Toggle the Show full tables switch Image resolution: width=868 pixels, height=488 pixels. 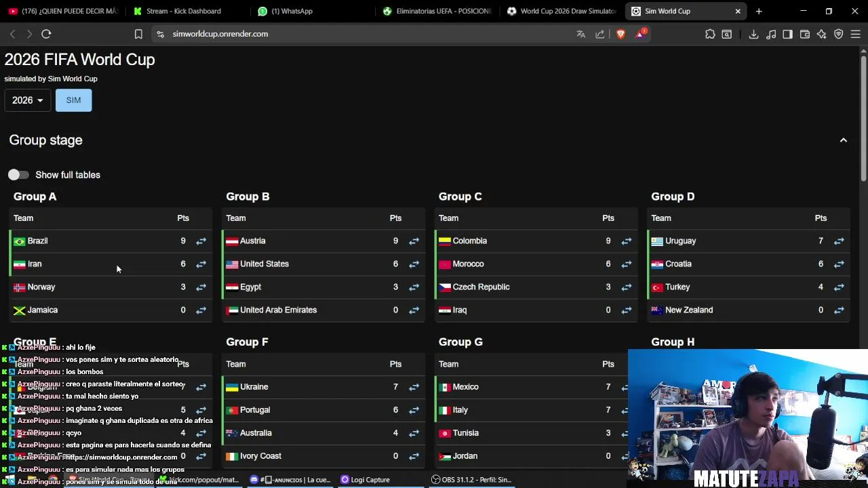[x=18, y=175]
